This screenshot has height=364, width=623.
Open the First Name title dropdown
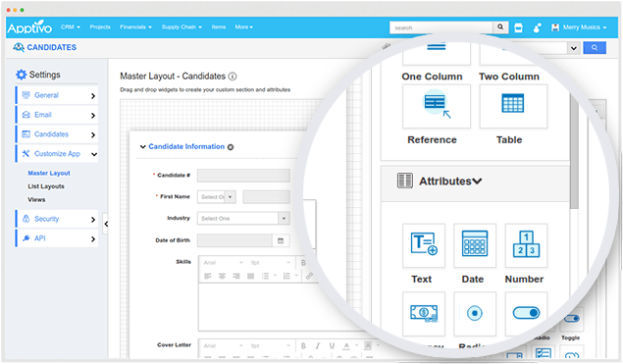230,196
